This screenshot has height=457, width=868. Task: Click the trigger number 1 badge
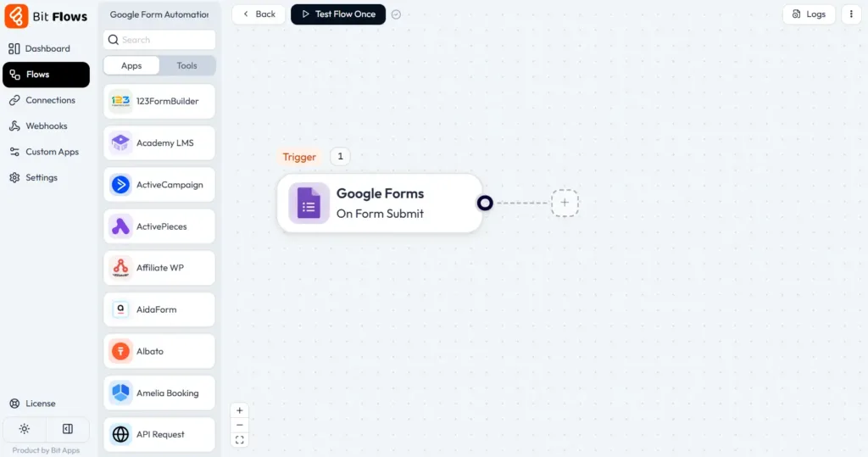[x=341, y=156]
